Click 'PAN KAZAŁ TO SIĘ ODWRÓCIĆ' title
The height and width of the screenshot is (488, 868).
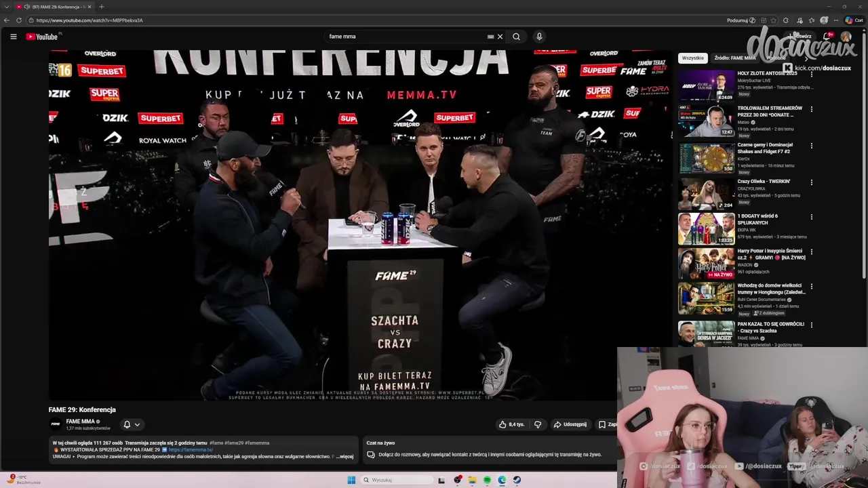(x=771, y=327)
